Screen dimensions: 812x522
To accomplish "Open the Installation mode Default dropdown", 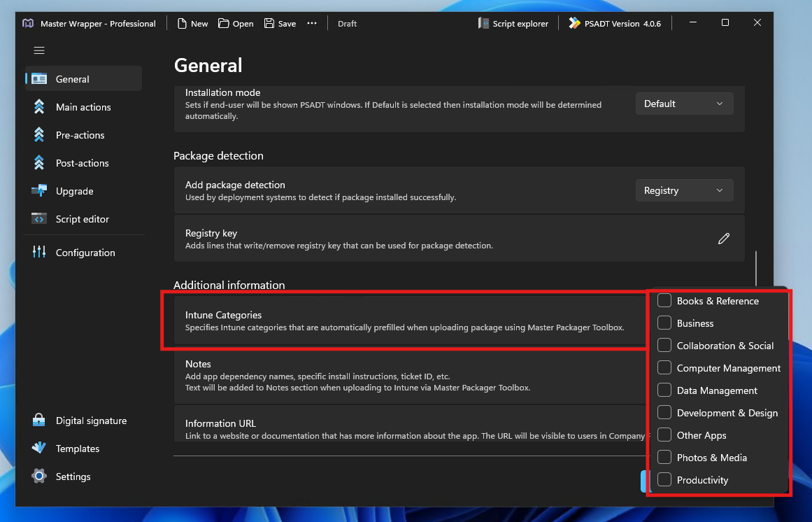I will click(684, 104).
